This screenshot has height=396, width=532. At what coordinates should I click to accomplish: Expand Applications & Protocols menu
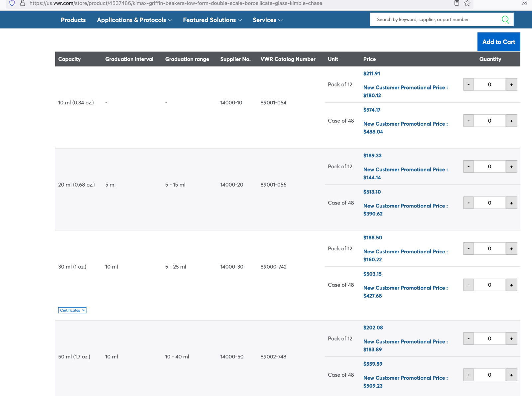(x=134, y=20)
